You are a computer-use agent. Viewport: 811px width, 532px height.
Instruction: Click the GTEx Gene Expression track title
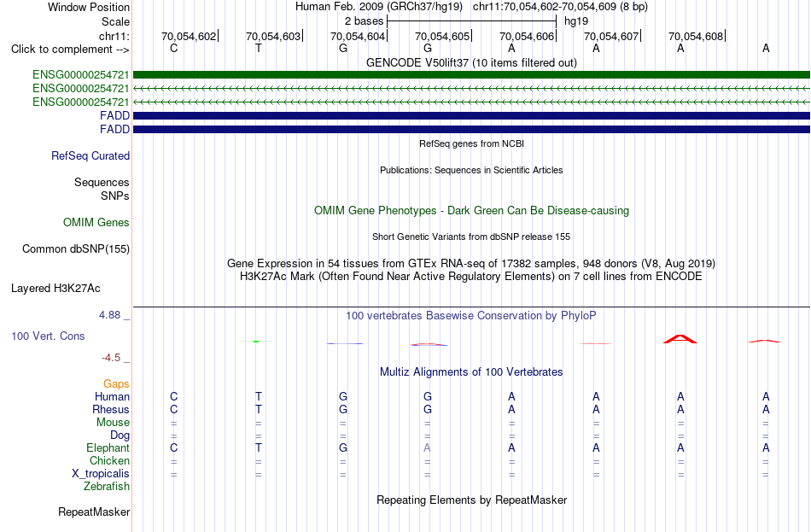[x=471, y=263]
